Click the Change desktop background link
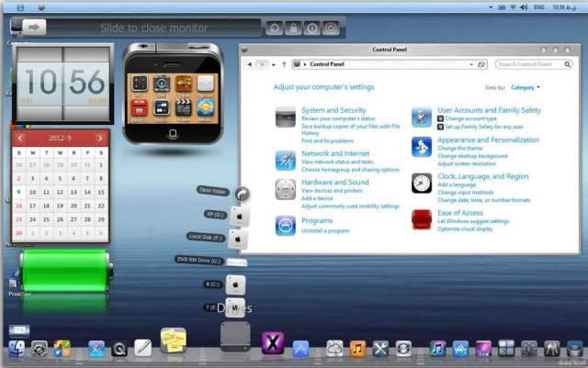 (x=472, y=156)
